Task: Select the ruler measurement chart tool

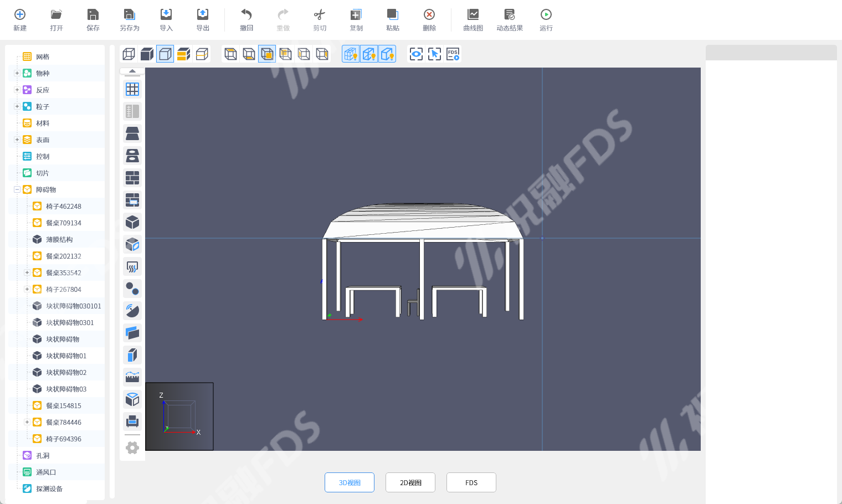Action: pyautogui.click(x=132, y=377)
